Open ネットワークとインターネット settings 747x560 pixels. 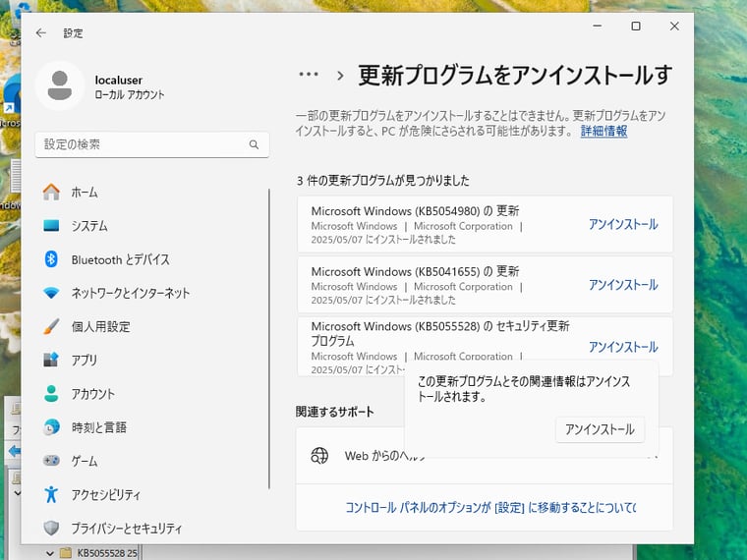(x=131, y=293)
